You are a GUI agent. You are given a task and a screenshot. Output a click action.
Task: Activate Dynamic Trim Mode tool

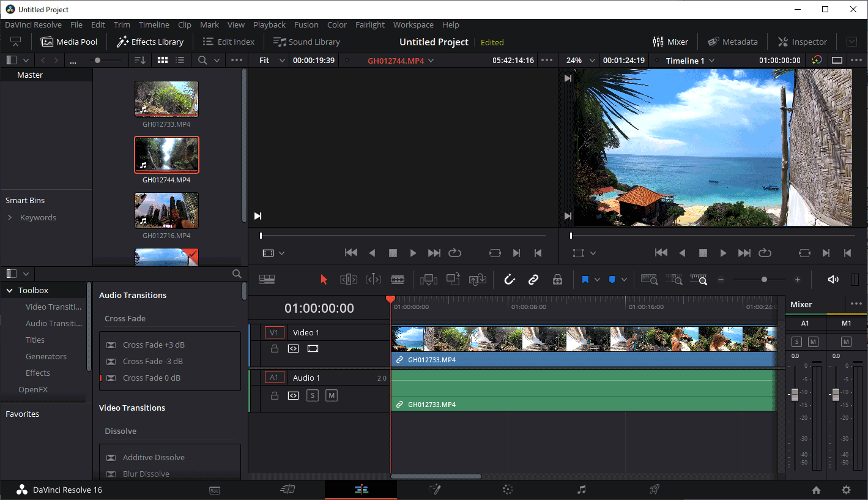click(373, 280)
